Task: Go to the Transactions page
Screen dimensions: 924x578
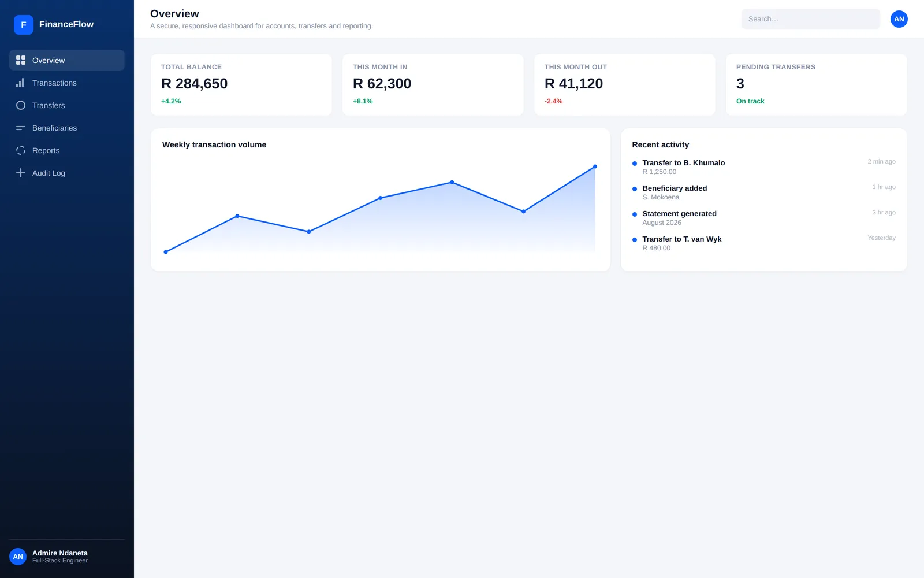Action: pos(67,83)
